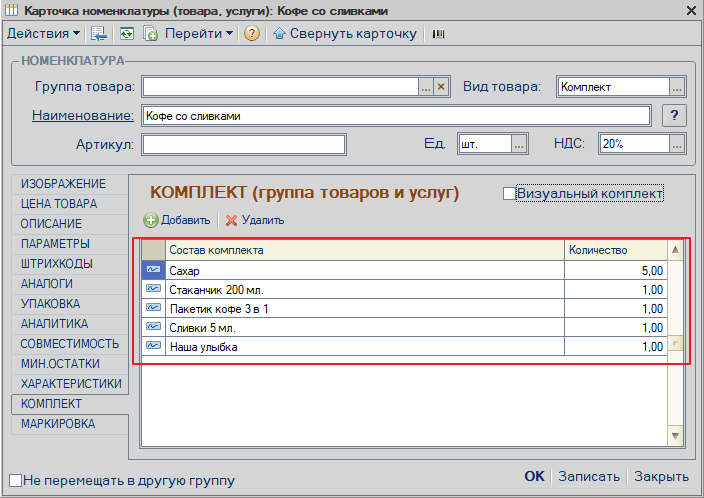704x498 pixels.
Task: Click the Артикул input field
Action: point(244,145)
